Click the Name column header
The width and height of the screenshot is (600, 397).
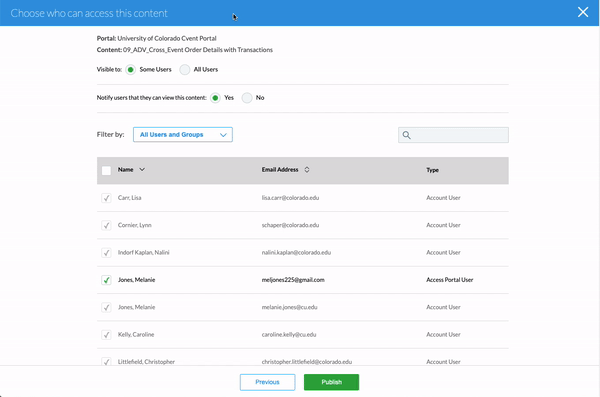[126, 169]
